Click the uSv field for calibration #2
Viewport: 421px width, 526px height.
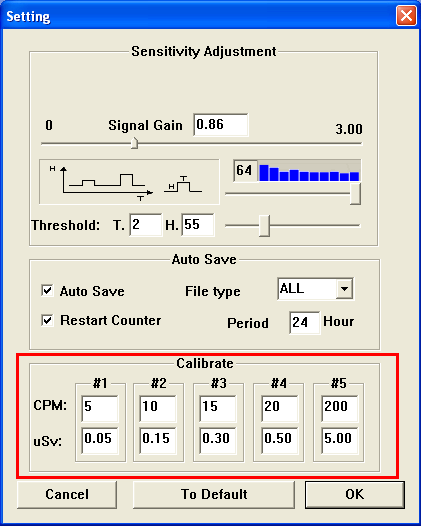(158, 440)
